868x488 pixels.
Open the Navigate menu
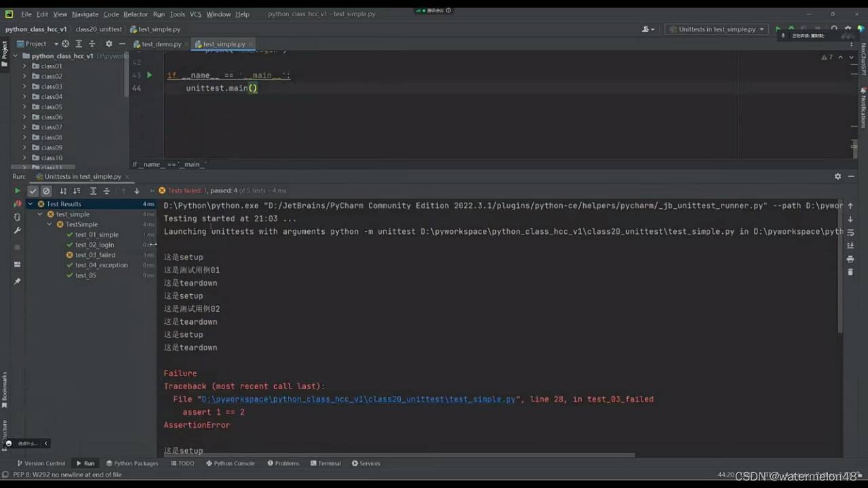coord(85,14)
